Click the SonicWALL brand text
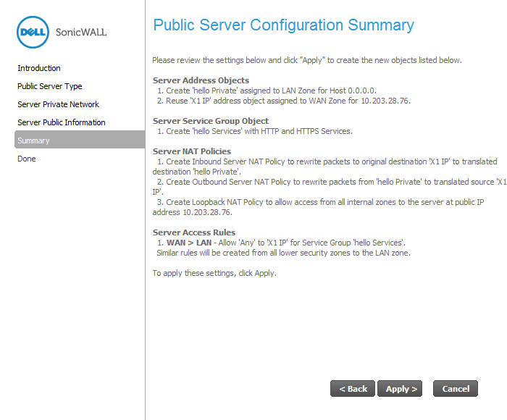This screenshot has height=420, width=507. click(x=81, y=32)
